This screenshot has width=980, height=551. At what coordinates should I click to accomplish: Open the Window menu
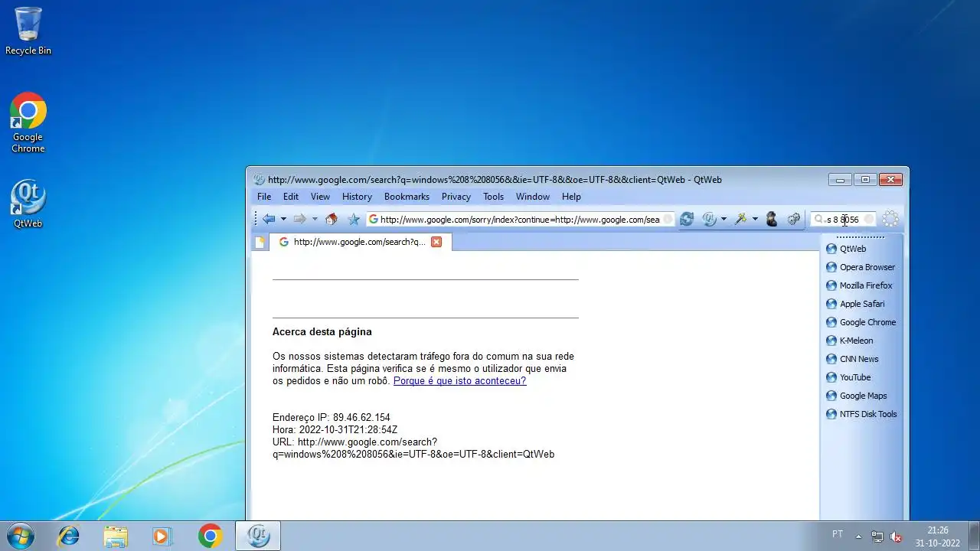click(533, 197)
